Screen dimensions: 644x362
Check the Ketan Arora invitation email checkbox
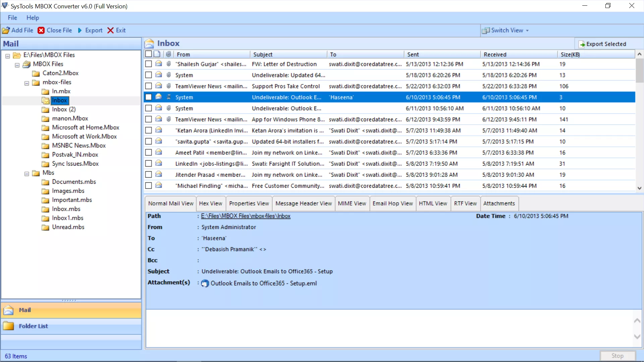[x=148, y=130]
